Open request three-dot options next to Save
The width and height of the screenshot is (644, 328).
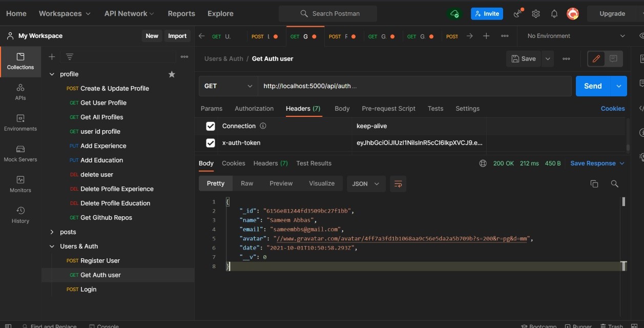click(x=566, y=59)
